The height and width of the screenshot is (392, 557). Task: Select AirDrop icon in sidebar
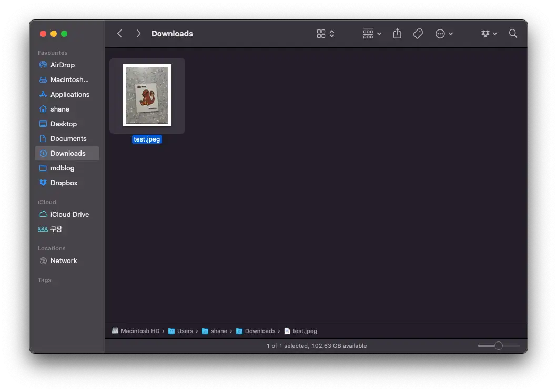43,65
